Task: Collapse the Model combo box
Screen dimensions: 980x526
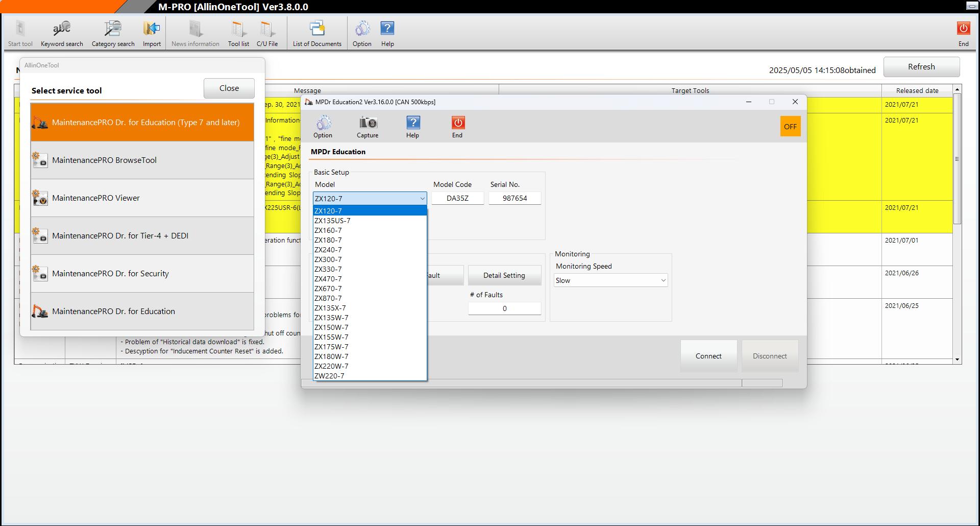Action: tap(422, 199)
